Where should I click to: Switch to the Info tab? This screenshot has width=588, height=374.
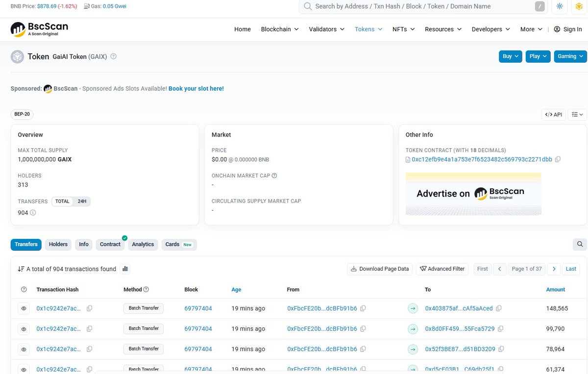pyautogui.click(x=84, y=244)
